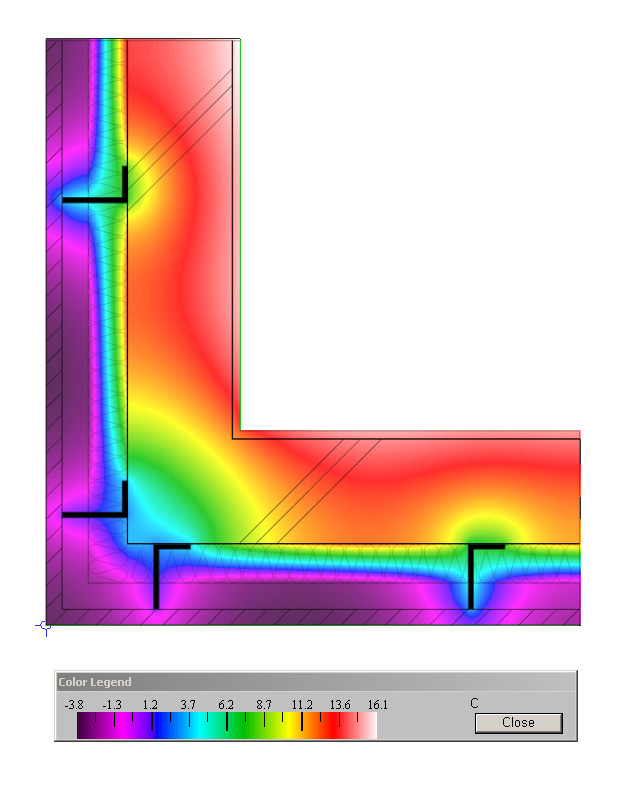Screen dimensions: 624x806
Task: Close the Color Legend panel
Action: (x=518, y=722)
